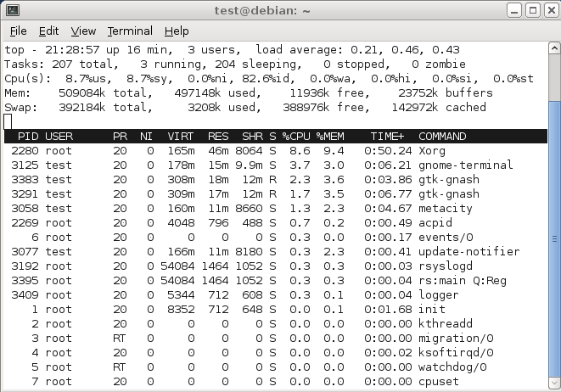The width and height of the screenshot is (561, 392).
Task: Open the Help menu
Action: point(177,31)
